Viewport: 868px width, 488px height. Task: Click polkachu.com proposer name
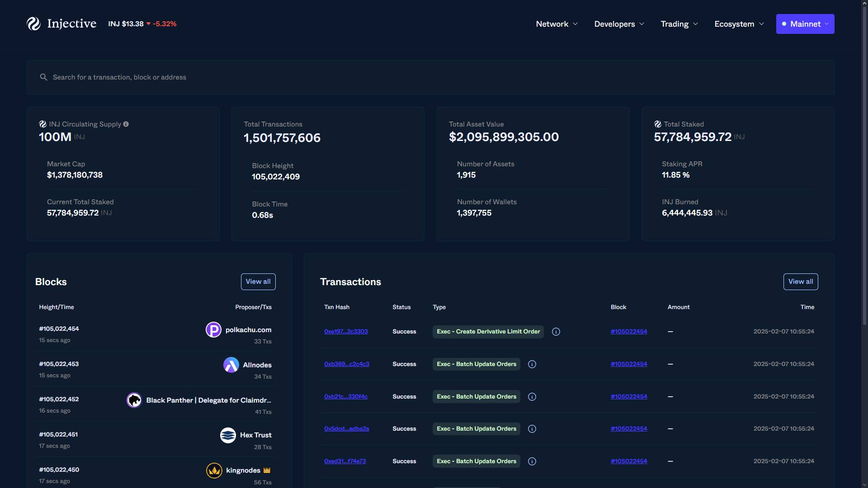(249, 330)
